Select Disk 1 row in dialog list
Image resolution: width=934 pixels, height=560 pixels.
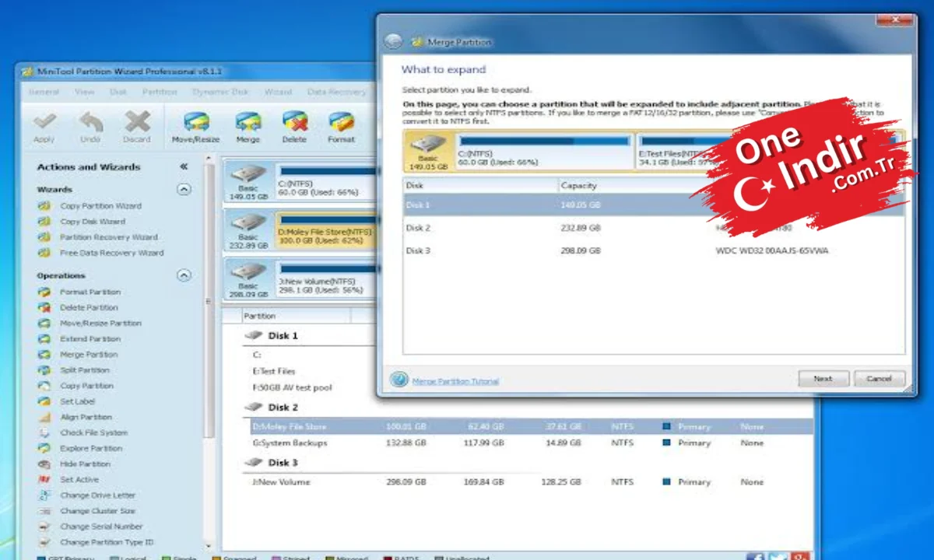pyautogui.click(x=654, y=205)
